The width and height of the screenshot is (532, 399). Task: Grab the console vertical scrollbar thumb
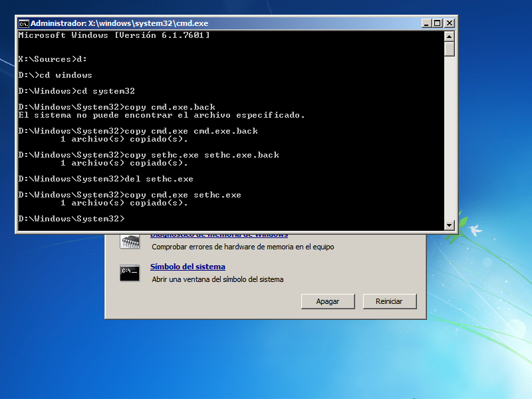coord(450,49)
